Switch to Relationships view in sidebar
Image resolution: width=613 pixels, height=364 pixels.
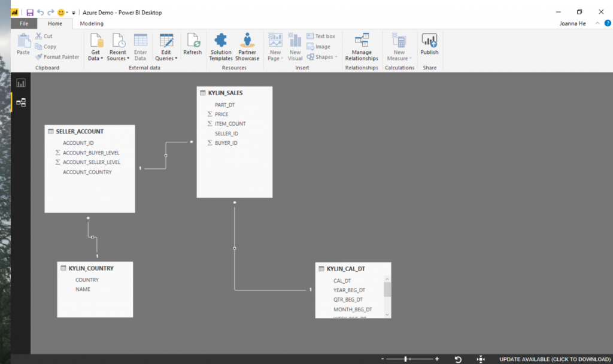click(x=21, y=102)
